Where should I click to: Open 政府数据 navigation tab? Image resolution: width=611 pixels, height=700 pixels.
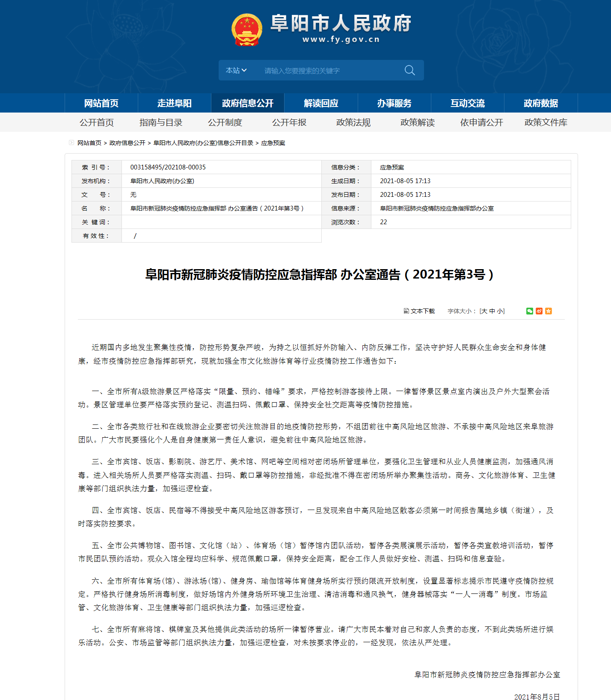coord(541,103)
